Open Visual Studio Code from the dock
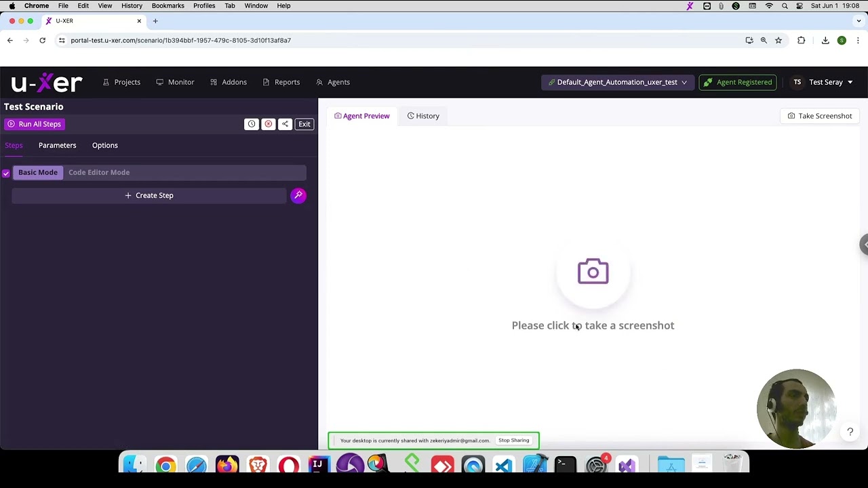868x488 pixels. click(x=503, y=466)
